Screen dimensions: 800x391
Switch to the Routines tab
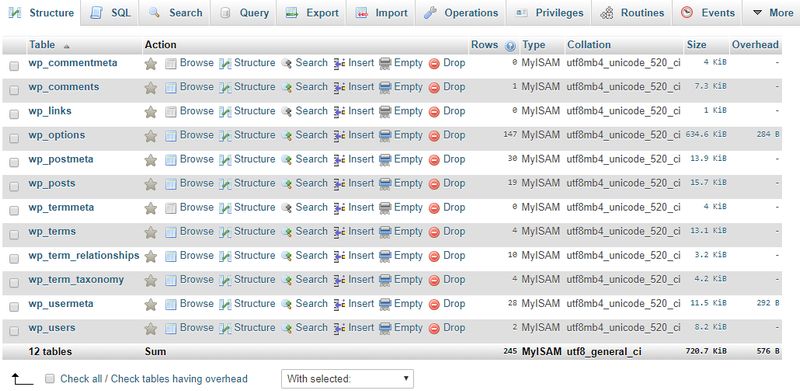[x=632, y=13]
